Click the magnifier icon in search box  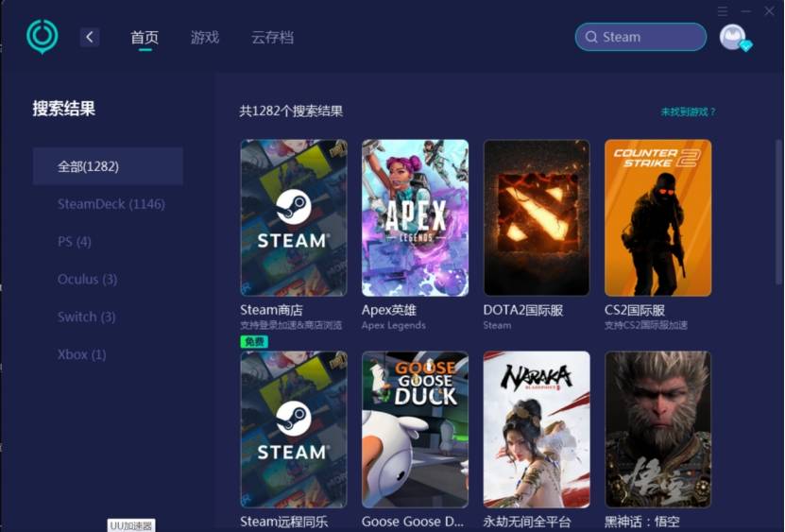coord(591,37)
